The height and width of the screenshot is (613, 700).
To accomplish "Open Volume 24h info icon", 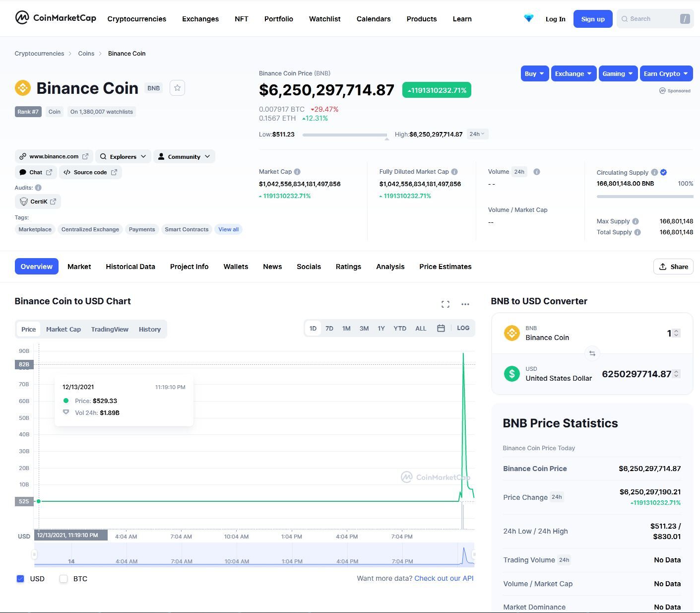I will click(536, 172).
